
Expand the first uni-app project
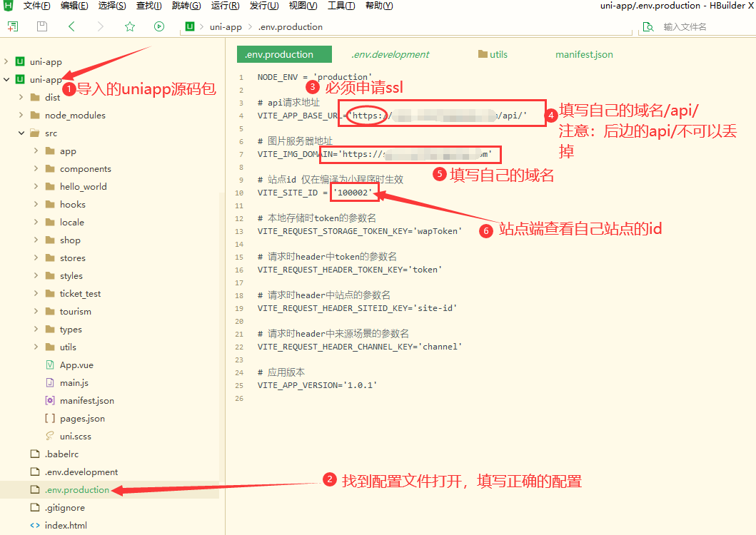click(6, 62)
